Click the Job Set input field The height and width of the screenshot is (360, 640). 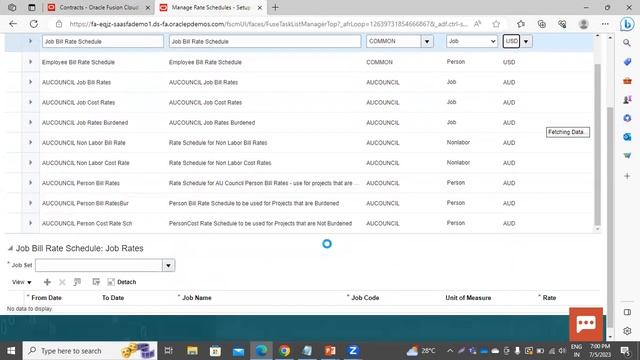[x=99, y=265]
